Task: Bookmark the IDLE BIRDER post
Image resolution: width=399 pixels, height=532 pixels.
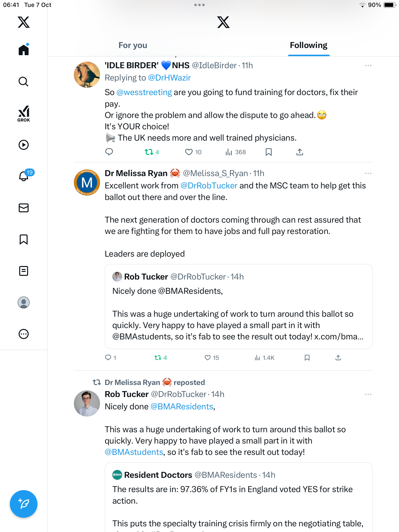Action: (269, 152)
